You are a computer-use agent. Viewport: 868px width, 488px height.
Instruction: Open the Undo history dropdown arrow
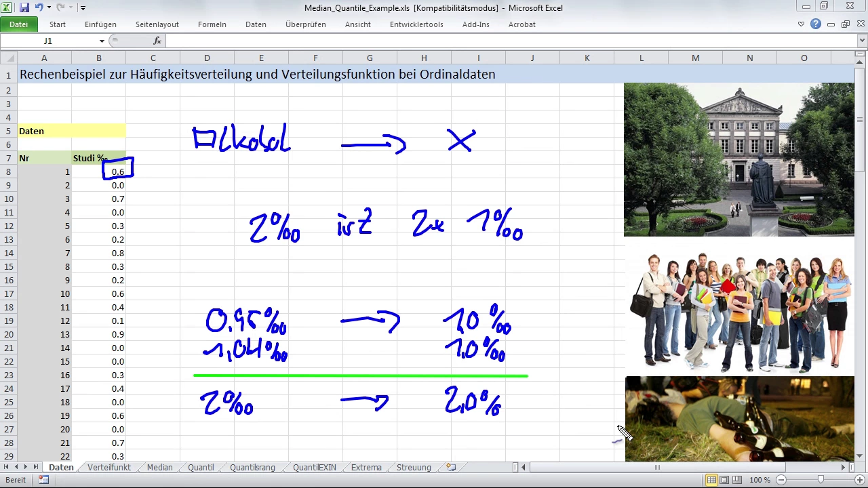48,8
